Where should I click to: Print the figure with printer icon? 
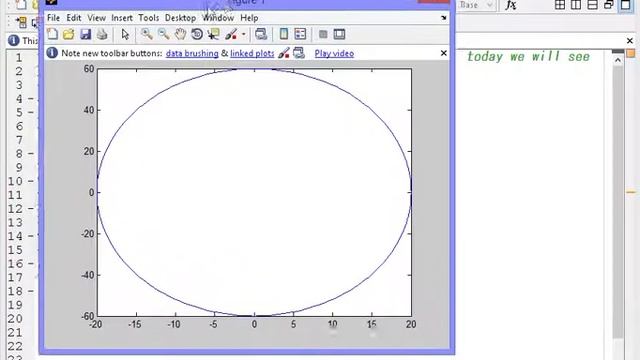[x=102, y=34]
